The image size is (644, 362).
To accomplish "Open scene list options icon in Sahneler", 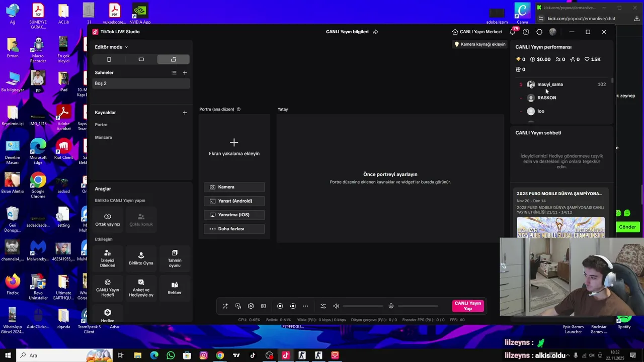I will (x=174, y=73).
